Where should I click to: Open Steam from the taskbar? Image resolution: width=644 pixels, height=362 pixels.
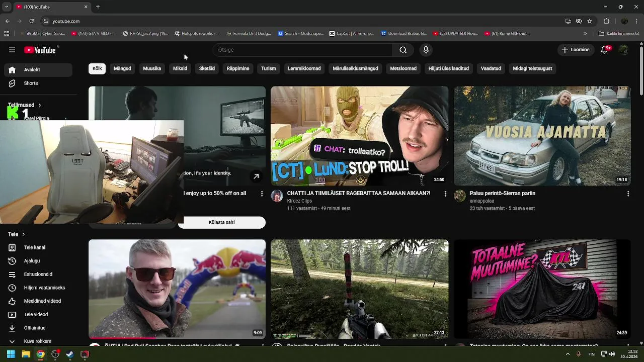(70, 354)
